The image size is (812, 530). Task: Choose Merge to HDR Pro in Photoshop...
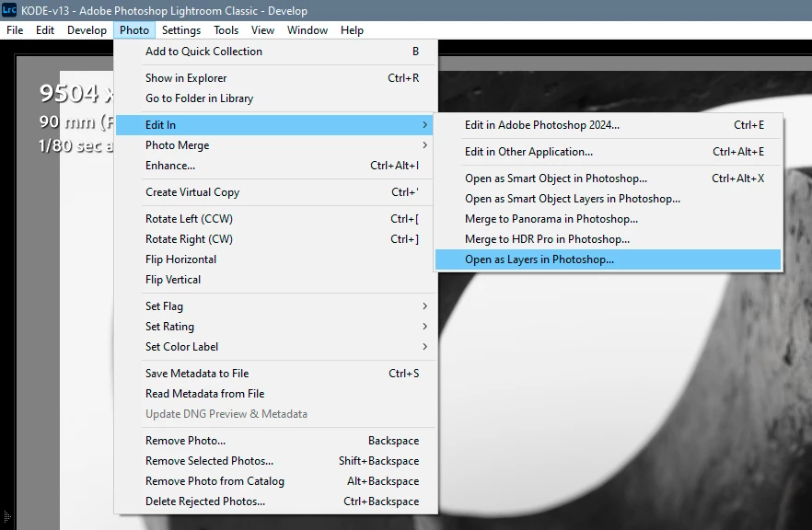pyautogui.click(x=608, y=239)
